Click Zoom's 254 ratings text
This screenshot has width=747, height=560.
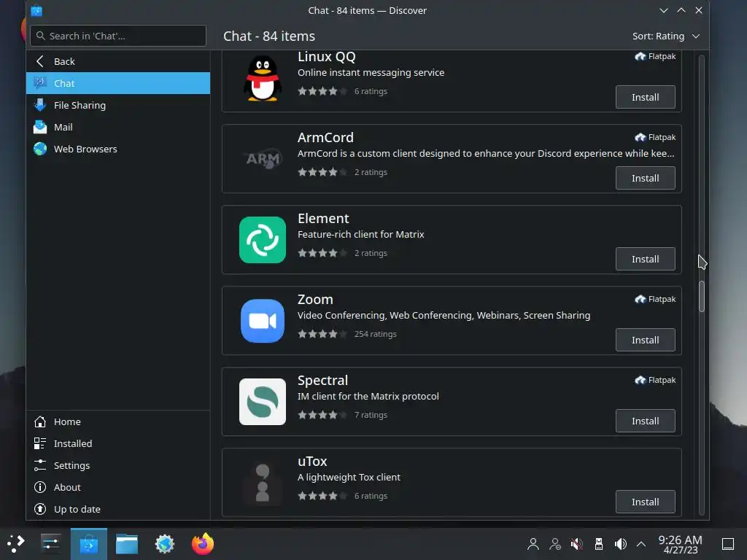376,334
